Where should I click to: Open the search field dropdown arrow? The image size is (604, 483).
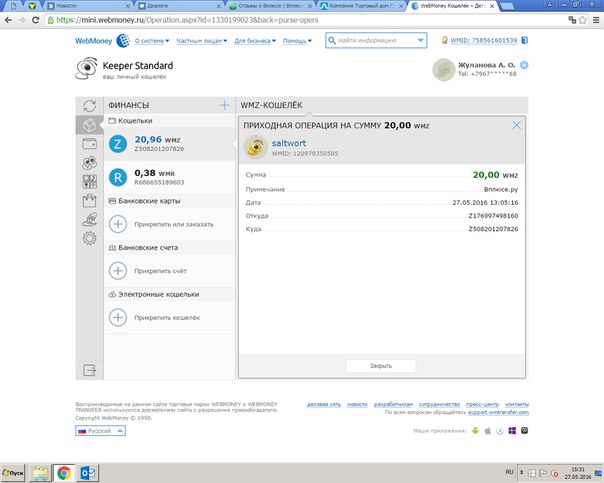pos(420,40)
